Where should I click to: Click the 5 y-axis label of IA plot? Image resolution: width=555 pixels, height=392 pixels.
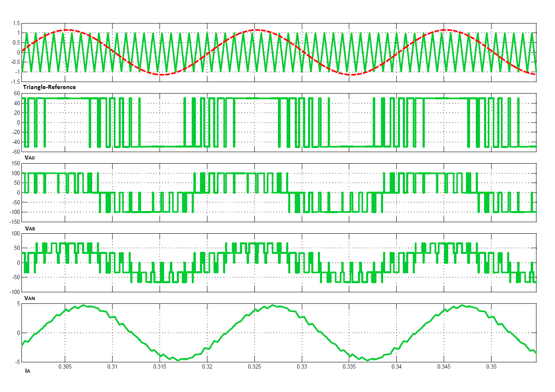19,304
